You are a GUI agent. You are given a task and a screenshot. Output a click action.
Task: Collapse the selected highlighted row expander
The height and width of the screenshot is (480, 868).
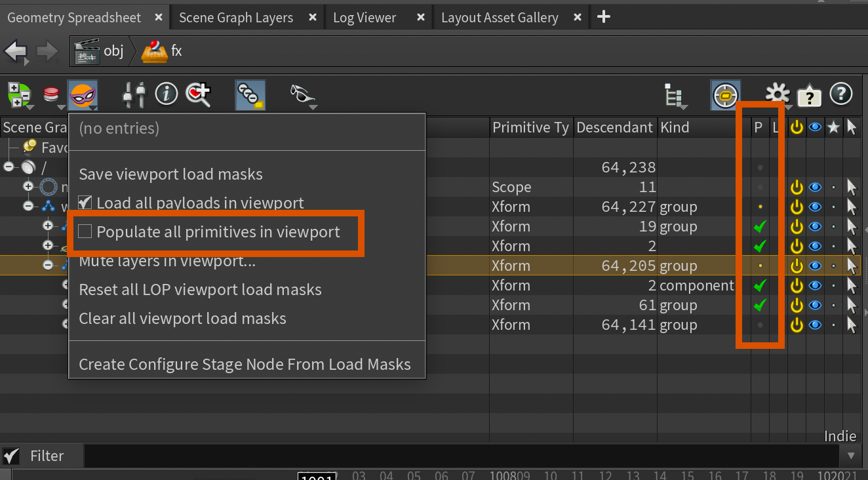[48, 266]
